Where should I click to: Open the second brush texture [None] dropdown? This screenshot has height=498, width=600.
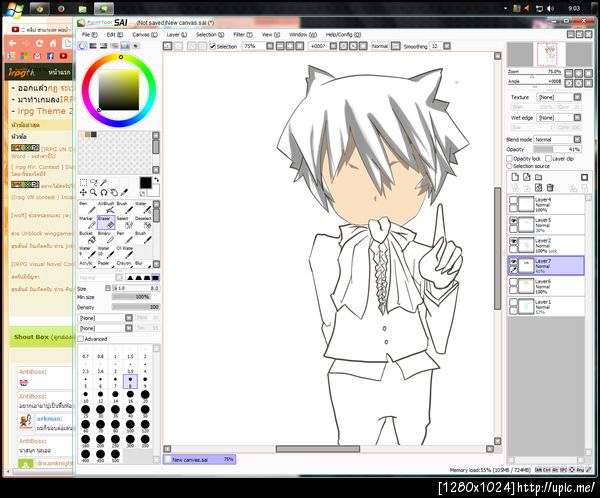(x=129, y=328)
